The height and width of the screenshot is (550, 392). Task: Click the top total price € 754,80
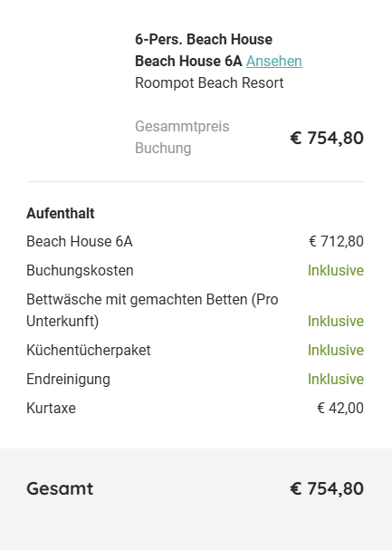327,138
